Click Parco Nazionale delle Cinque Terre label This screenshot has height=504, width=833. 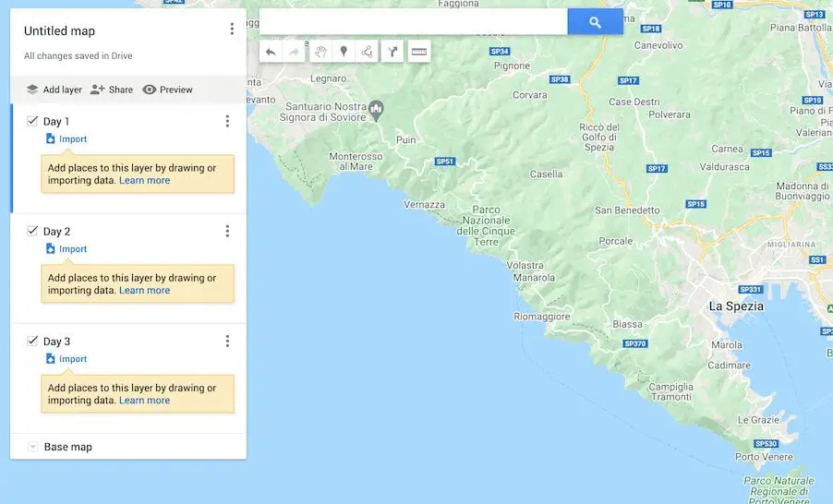(x=486, y=226)
